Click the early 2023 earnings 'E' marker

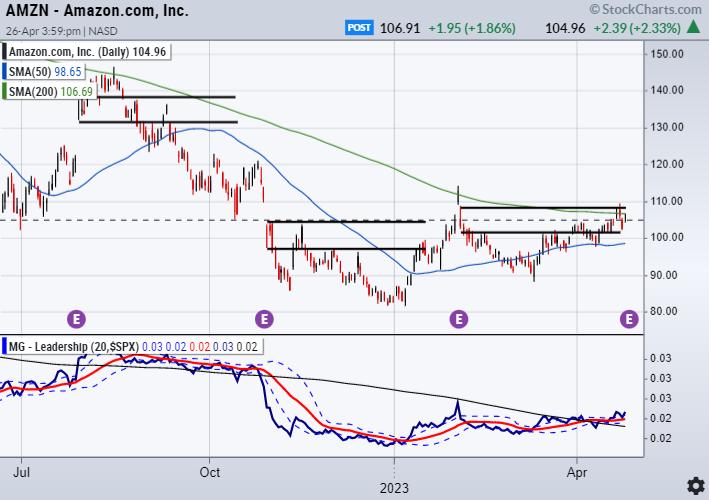[459, 319]
